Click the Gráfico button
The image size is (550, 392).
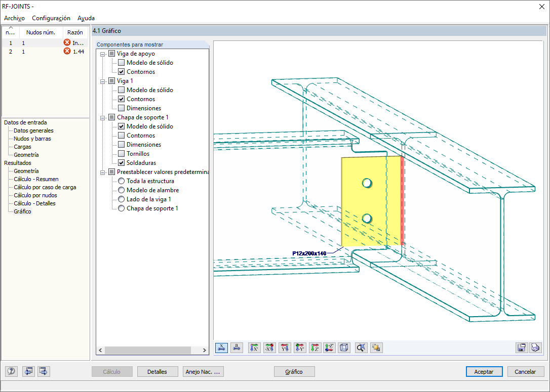(294, 372)
